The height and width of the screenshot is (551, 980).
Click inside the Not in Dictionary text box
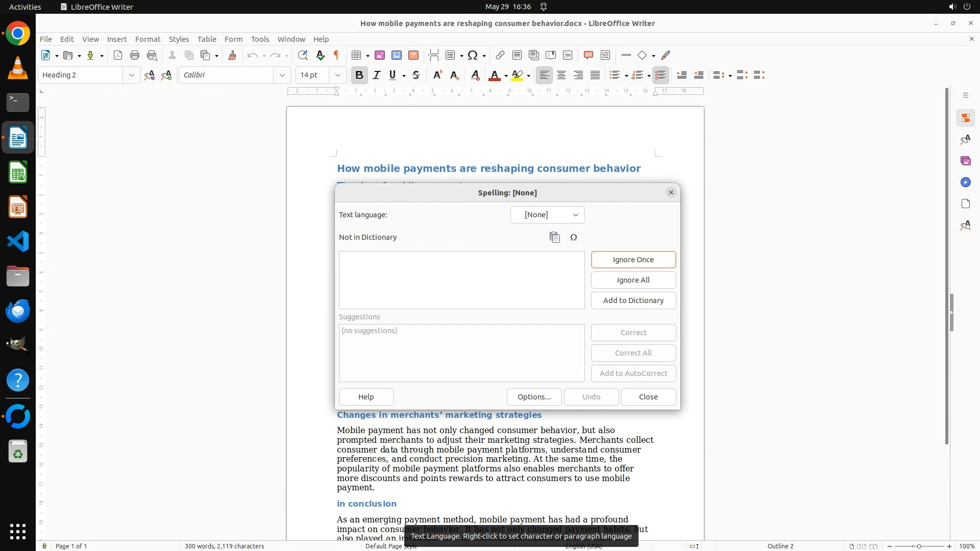pyautogui.click(x=461, y=280)
